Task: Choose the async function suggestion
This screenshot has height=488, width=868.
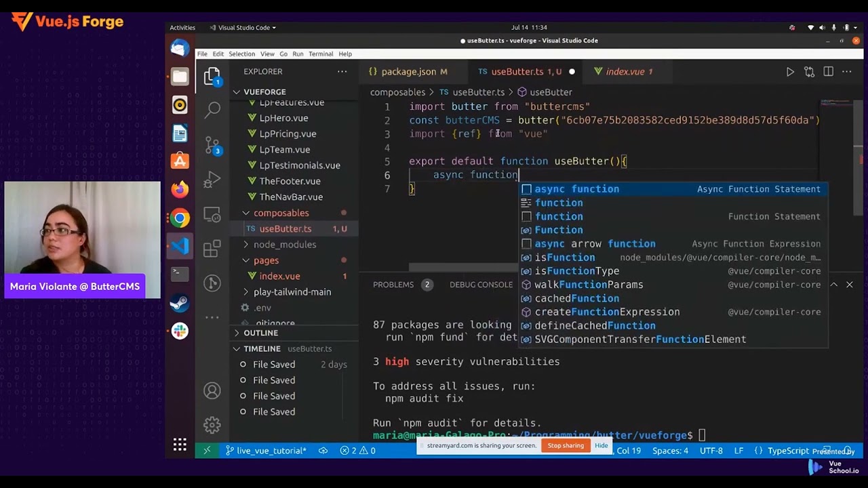Action: [x=674, y=189]
